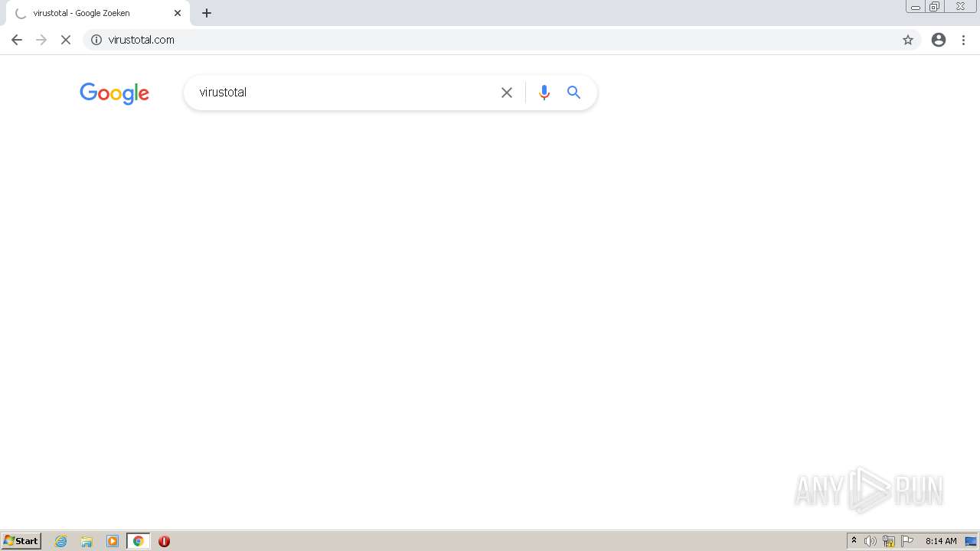Stop loading the page
980x551 pixels.
point(66,40)
